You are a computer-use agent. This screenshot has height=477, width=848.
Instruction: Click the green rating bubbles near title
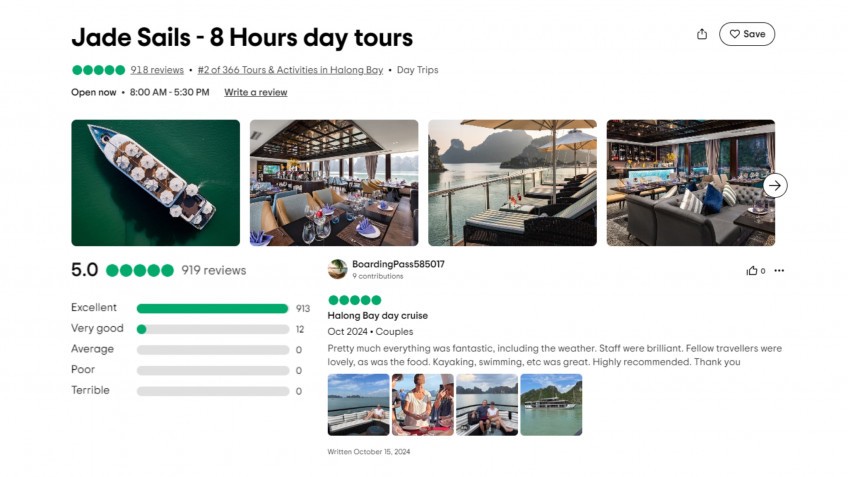tap(98, 70)
